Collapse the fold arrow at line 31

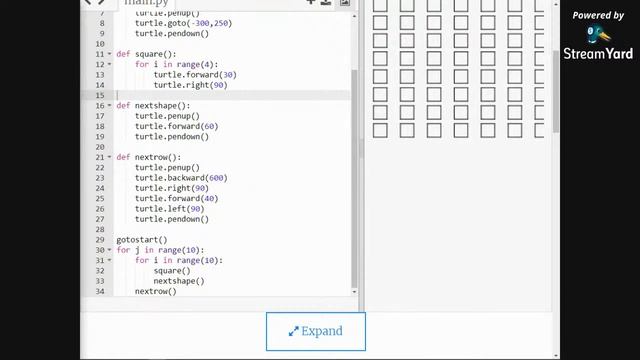pos(109,260)
